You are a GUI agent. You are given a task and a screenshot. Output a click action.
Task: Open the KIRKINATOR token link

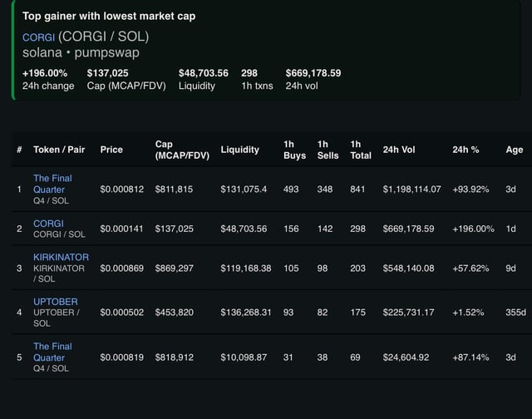click(x=61, y=257)
